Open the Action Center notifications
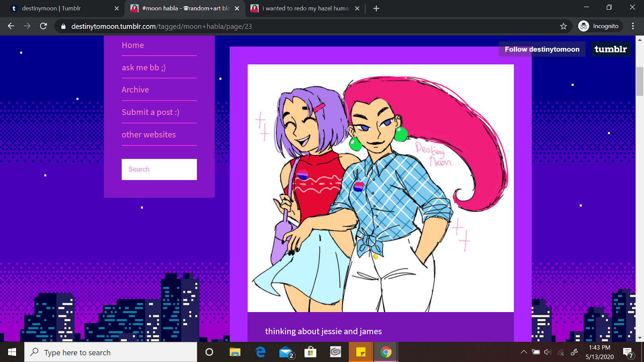Image resolution: width=644 pixels, height=362 pixels. [629, 353]
